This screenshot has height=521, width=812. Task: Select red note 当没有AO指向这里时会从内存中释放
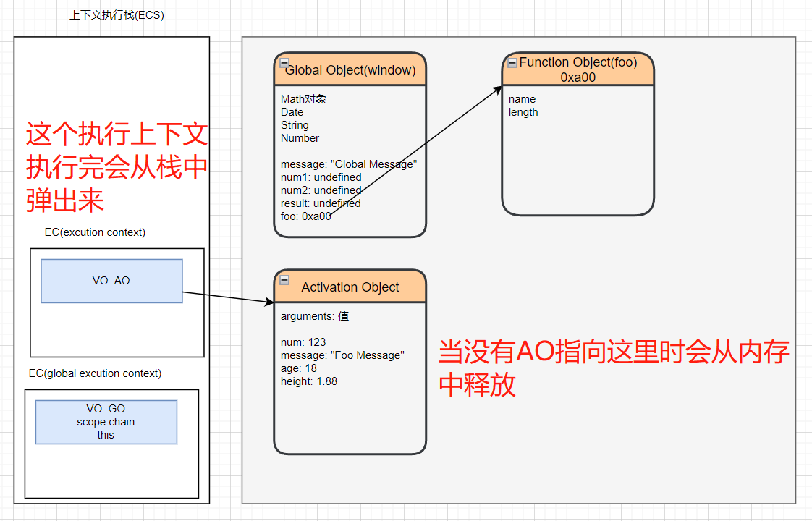click(x=614, y=368)
